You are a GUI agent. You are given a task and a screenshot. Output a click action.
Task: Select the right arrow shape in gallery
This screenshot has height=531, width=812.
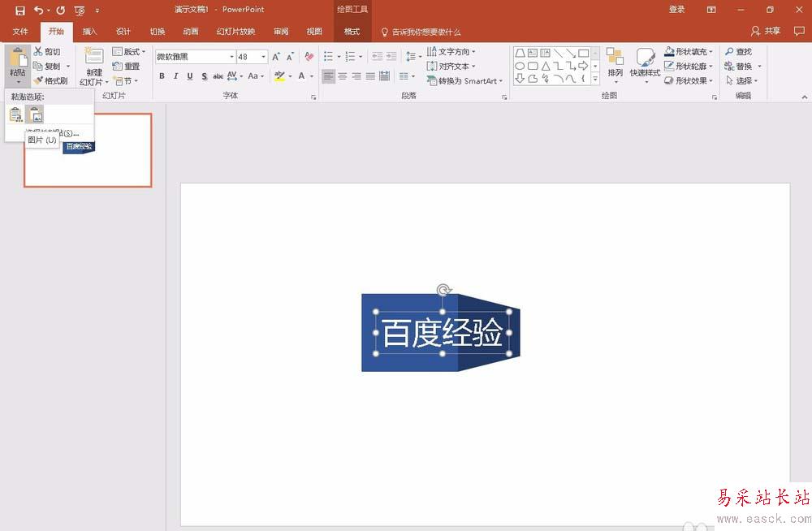(x=584, y=66)
